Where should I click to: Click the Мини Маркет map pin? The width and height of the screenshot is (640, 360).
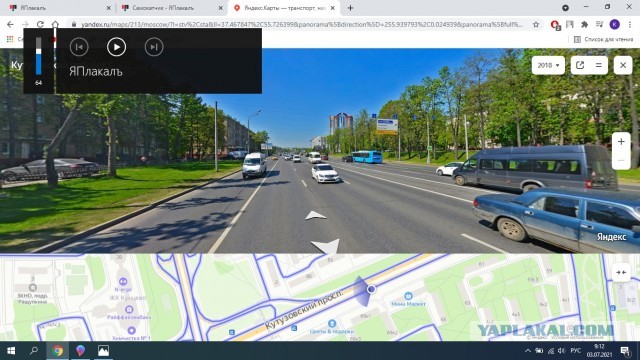point(408,296)
